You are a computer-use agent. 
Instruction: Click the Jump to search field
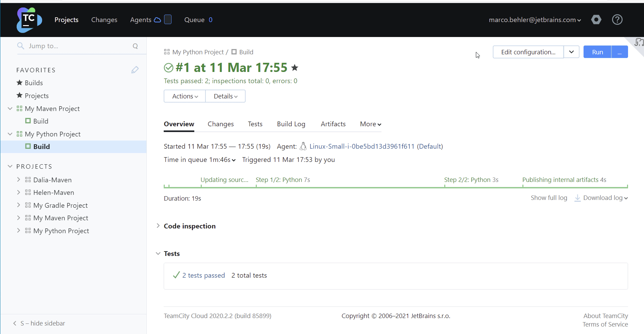78,46
